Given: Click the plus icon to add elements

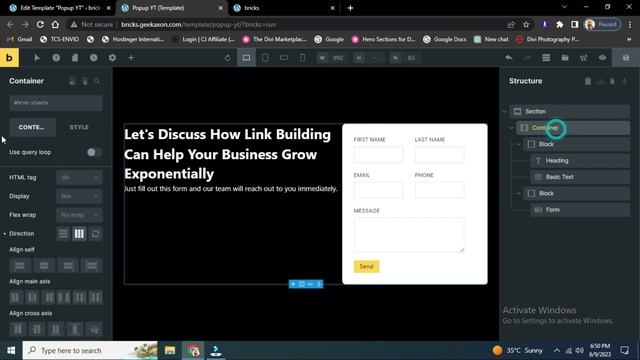Looking at the screenshot, I should [131, 58].
